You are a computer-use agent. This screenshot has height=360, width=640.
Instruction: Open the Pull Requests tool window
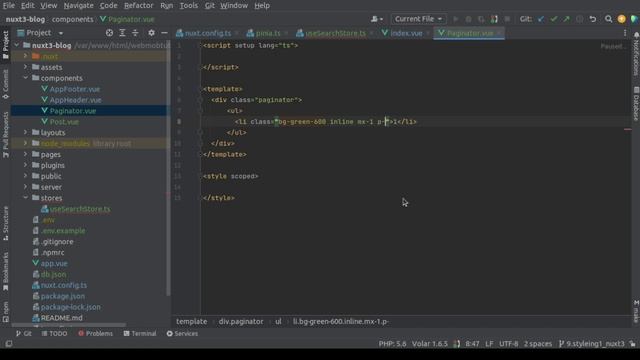tap(5, 135)
